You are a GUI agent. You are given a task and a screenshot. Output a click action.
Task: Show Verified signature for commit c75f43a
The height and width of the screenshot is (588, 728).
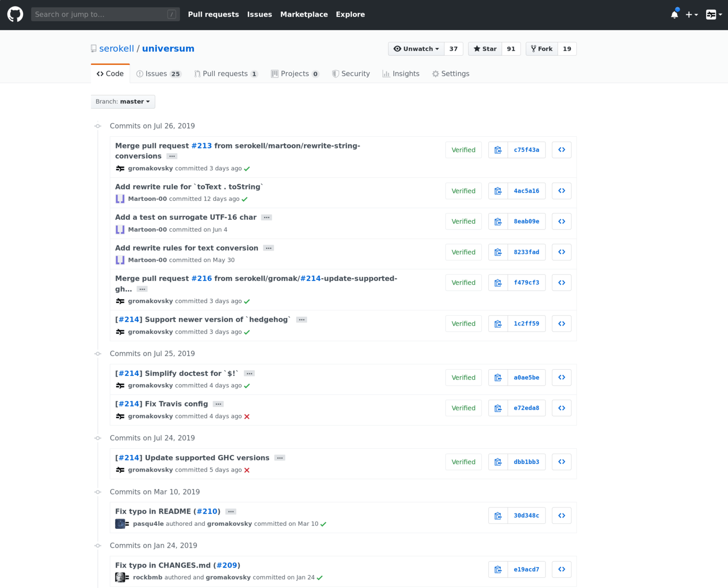tap(463, 150)
